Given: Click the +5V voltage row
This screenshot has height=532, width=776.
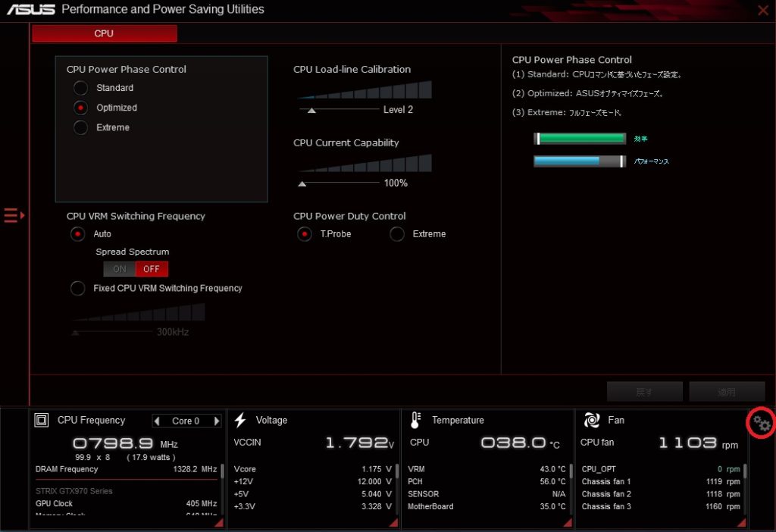Looking at the screenshot, I should click(x=312, y=494).
